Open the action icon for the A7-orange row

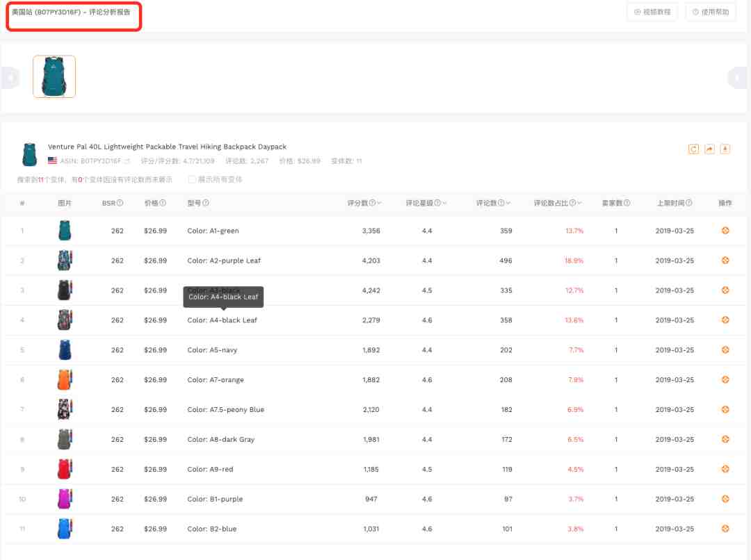725,379
